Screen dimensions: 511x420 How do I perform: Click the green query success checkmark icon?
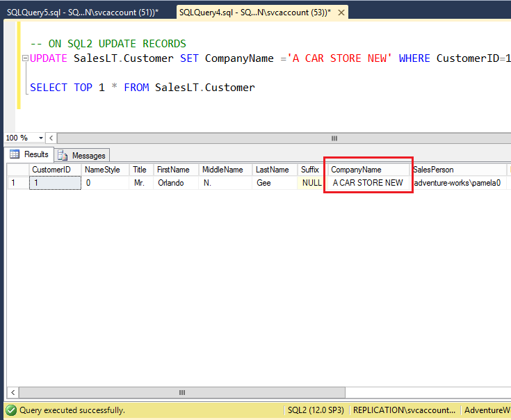[11, 410]
